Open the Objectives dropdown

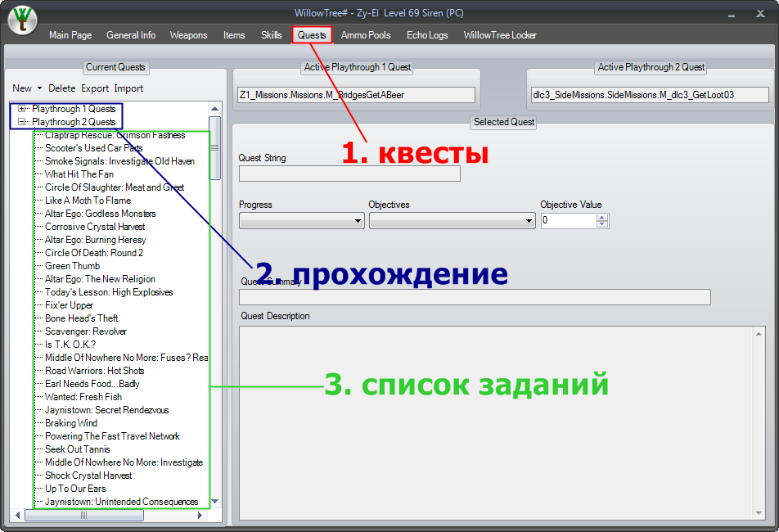[452, 220]
